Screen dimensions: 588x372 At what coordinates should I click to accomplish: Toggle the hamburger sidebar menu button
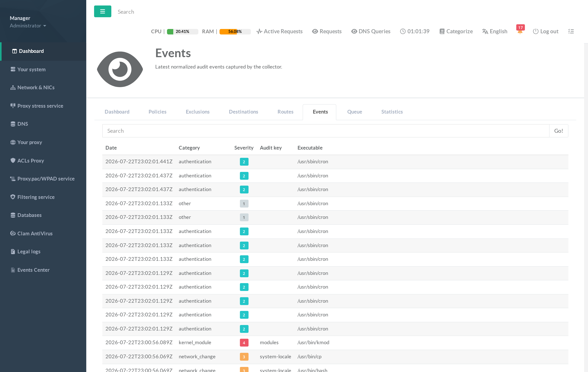pyautogui.click(x=103, y=12)
